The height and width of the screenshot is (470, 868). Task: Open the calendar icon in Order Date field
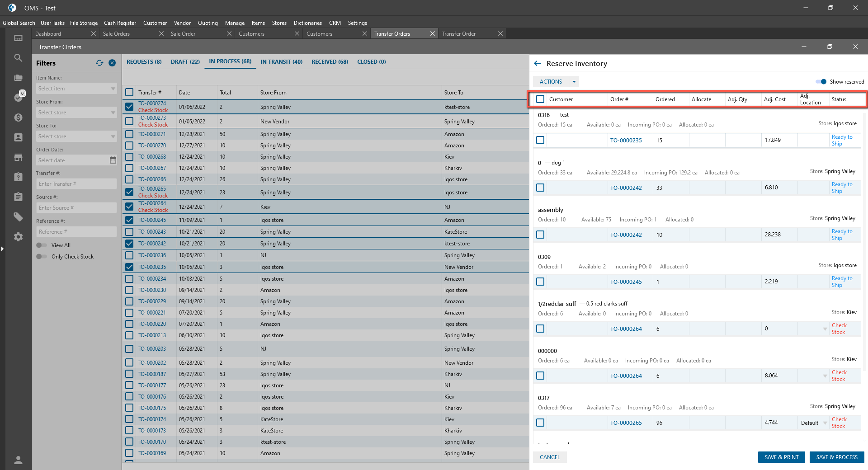pyautogui.click(x=113, y=160)
